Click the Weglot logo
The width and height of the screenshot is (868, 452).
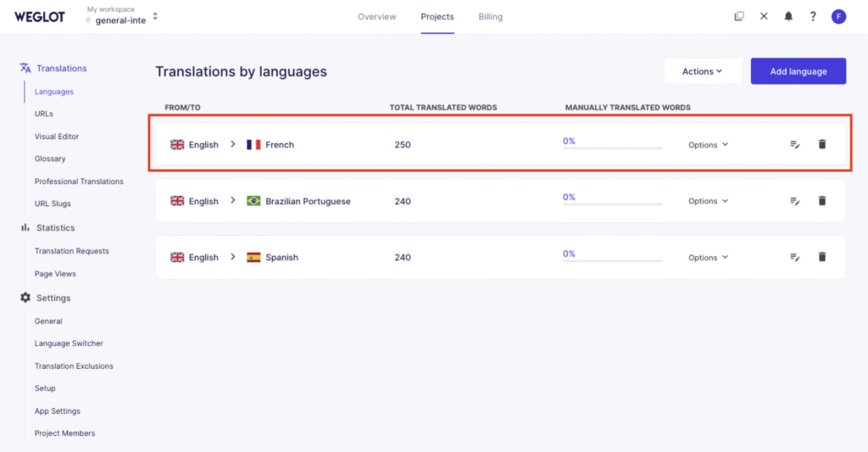39,17
